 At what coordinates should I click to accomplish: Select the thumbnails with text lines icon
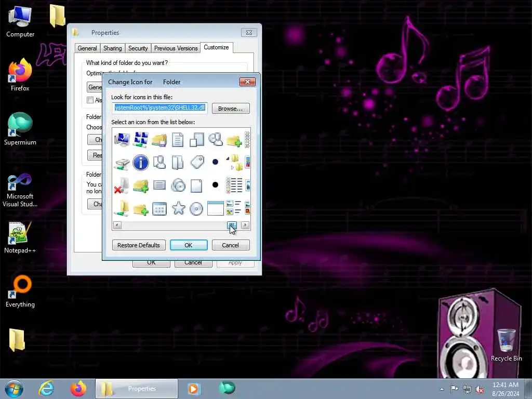(x=234, y=208)
